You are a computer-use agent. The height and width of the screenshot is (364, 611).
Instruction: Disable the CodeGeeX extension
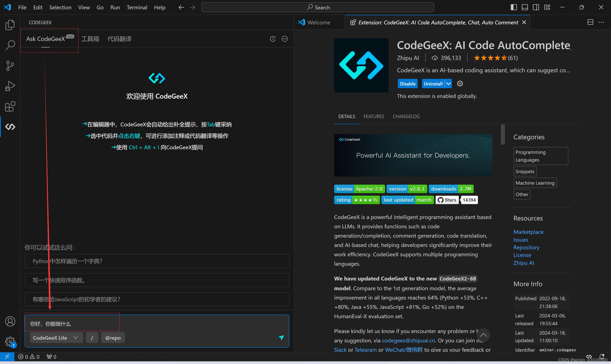coord(408,84)
